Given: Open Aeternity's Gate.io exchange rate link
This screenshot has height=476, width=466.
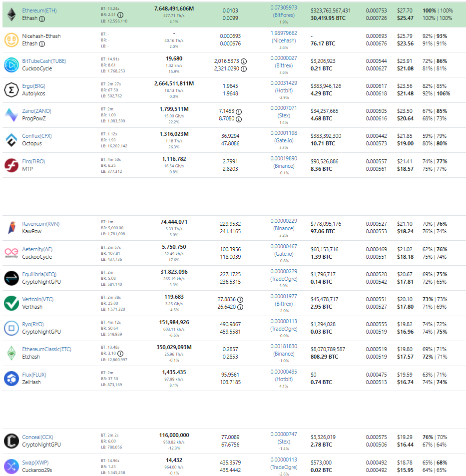Looking at the screenshot, I should [284, 250].
